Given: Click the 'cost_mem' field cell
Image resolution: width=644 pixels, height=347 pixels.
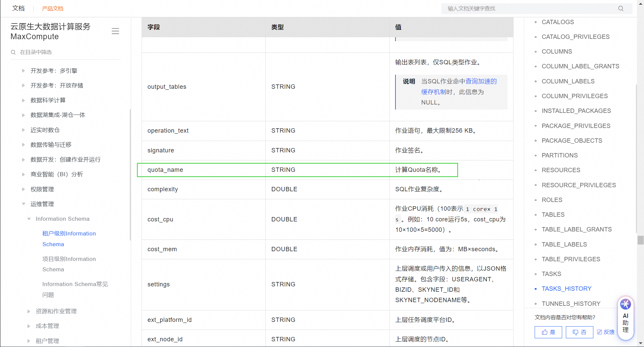Looking at the screenshot, I should click(204, 249).
